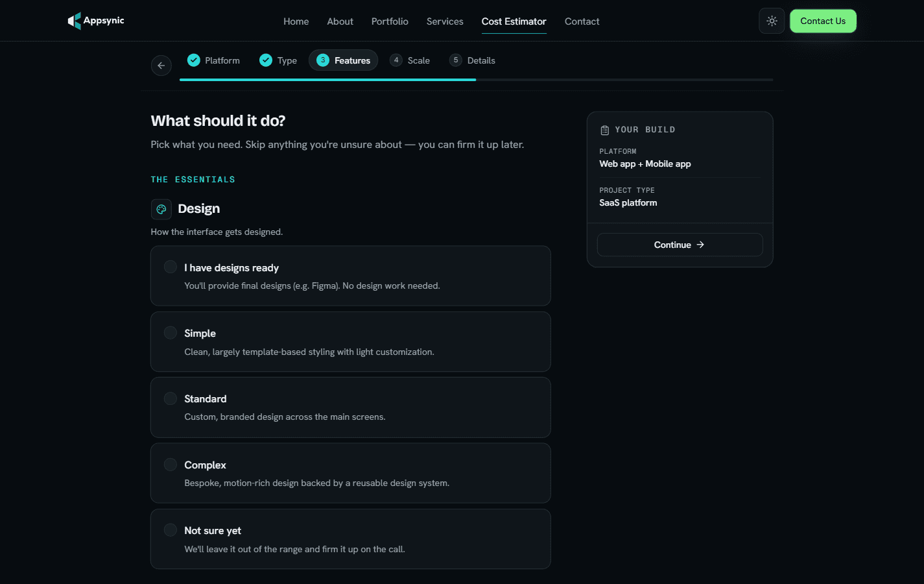Select the Standard design radio

click(171, 398)
